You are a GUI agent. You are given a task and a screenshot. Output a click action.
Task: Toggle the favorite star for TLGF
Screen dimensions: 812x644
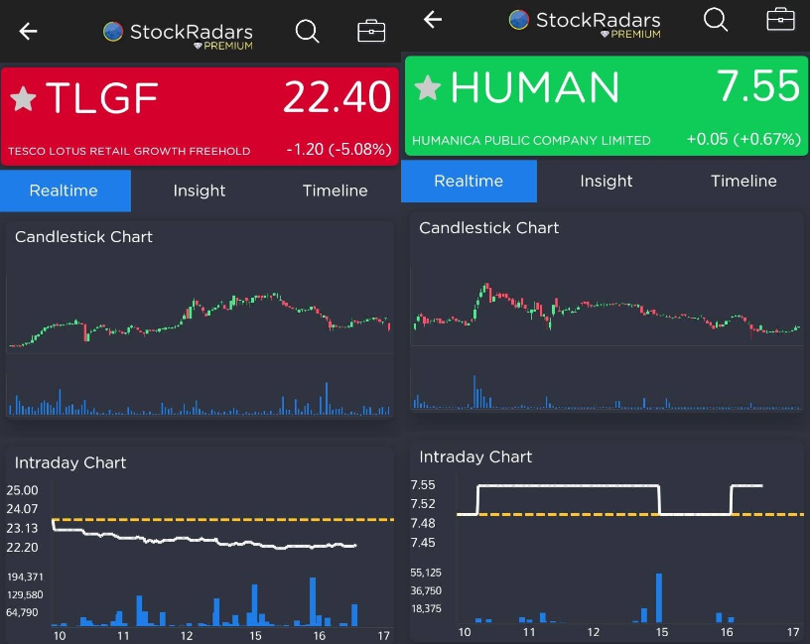[x=24, y=98]
